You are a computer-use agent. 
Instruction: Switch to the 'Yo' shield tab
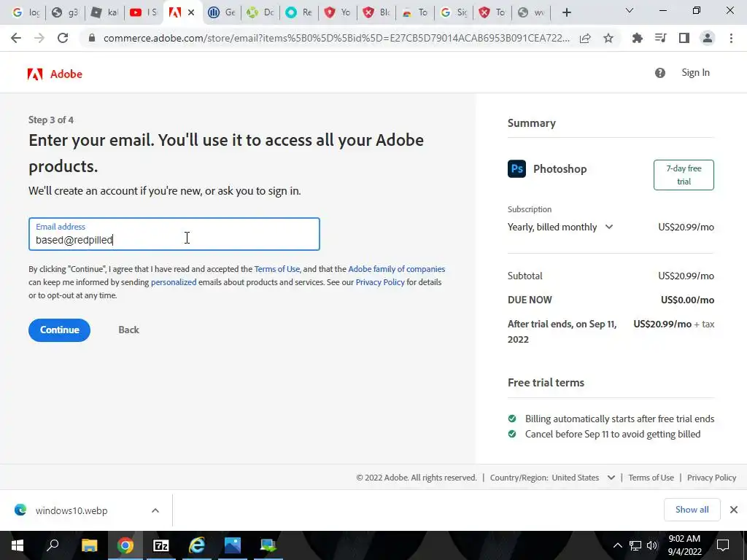coord(338,12)
